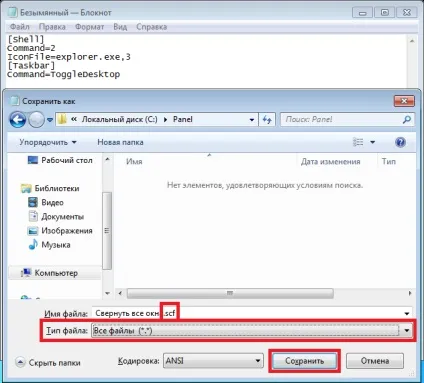Open Правка menu in Notepad
424x383 pixels.
click(52, 27)
